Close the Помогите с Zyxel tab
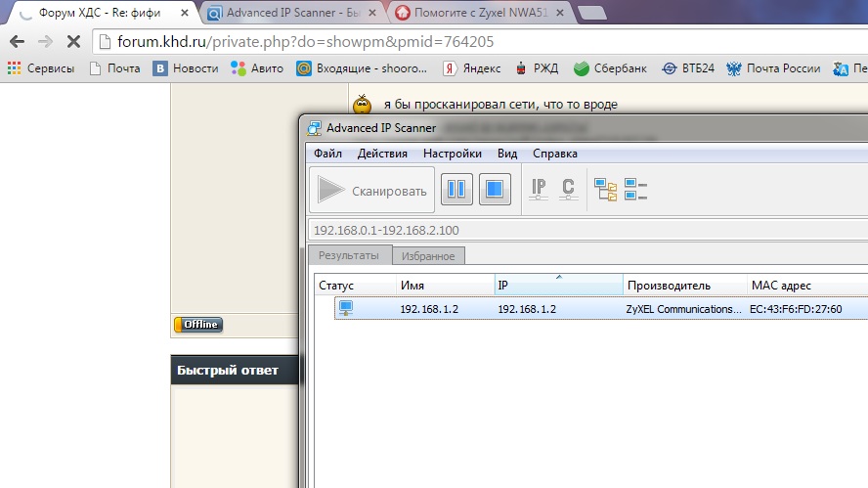Image resolution: width=868 pixels, height=488 pixels. (560, 12)
